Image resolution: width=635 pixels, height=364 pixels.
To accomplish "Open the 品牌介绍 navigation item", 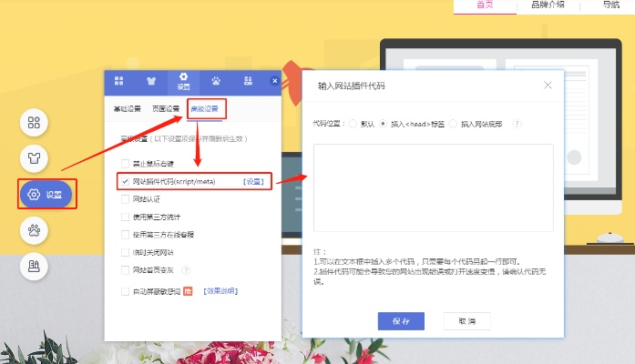I will point(548,5).
